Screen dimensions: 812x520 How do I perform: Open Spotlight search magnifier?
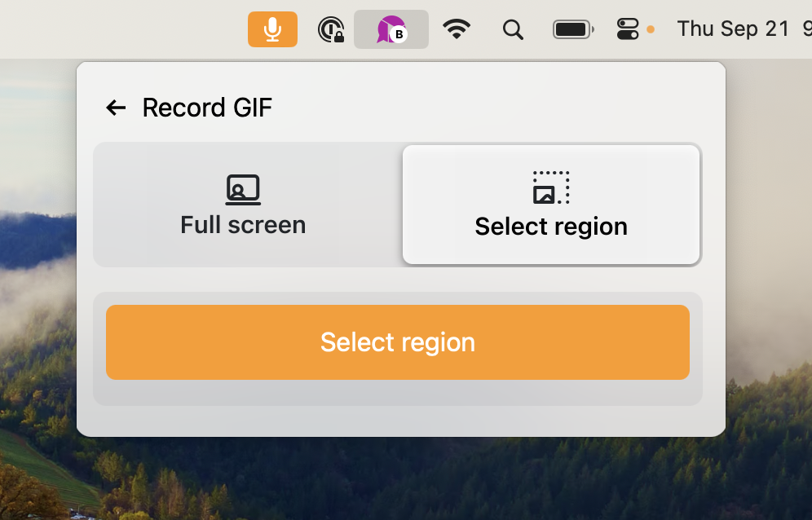(513, 29)
